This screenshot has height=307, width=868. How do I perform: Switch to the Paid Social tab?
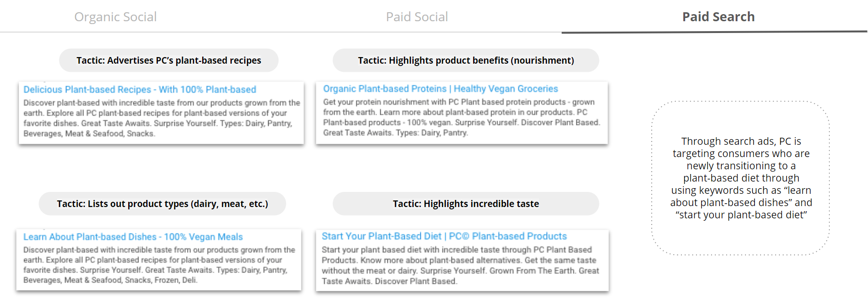(x=417, y=17)
